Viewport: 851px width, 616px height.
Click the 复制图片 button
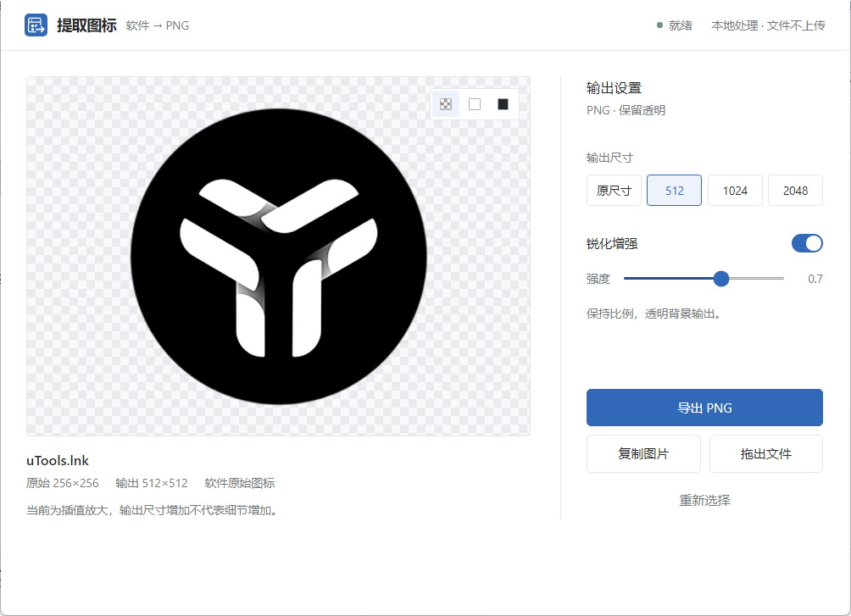643,453
